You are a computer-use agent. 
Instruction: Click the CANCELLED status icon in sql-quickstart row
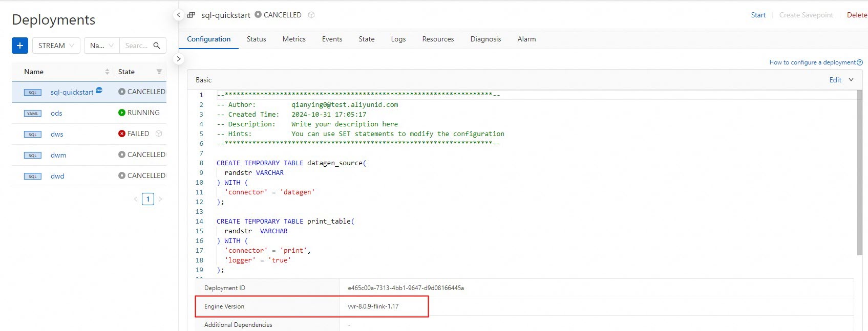(x=122, y=92)
